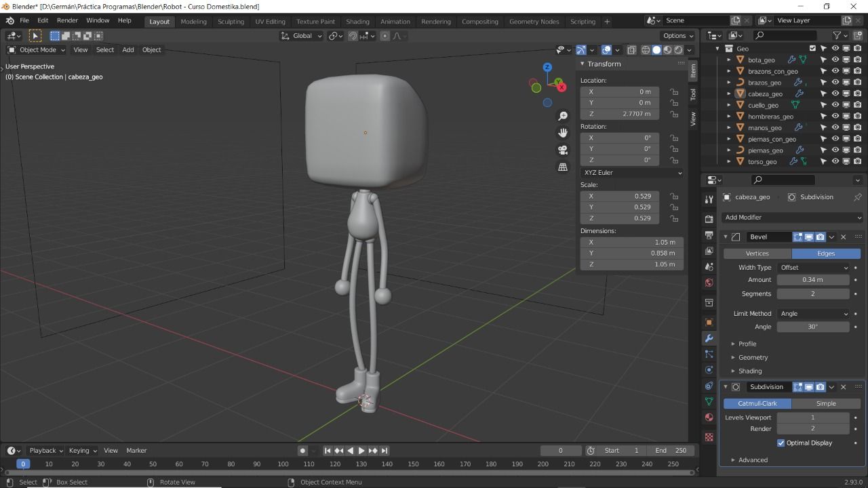Select Wireframe viewport shading mode
This screenshot has width=868, height=488.
click(646, 49)
